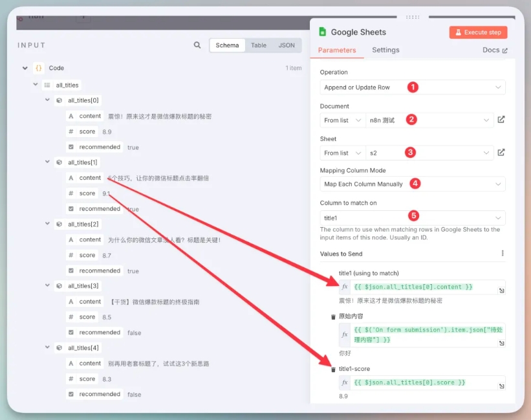Open the Docs link
531x420 pixels.
pyautogui.click(x=495, y=50)
